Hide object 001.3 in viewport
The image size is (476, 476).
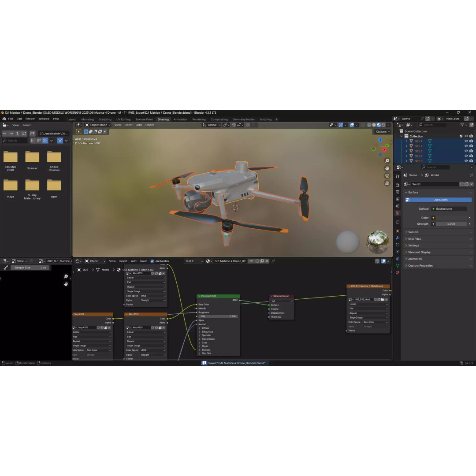click(466, 151)
